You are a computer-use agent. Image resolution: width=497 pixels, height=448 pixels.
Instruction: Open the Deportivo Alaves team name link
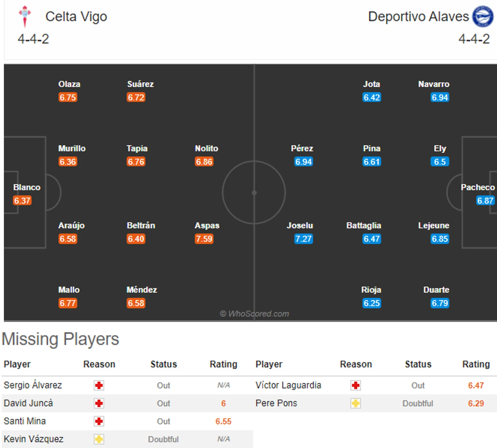coord(418,16)
